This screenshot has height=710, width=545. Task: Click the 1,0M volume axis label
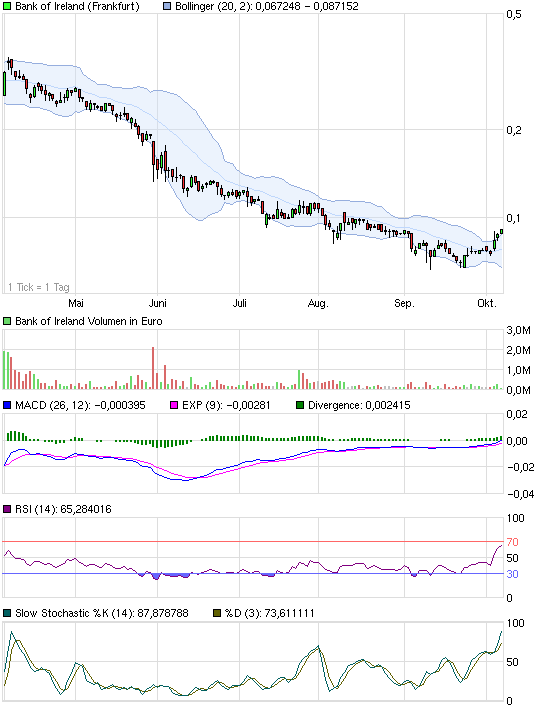pos(518,370)
